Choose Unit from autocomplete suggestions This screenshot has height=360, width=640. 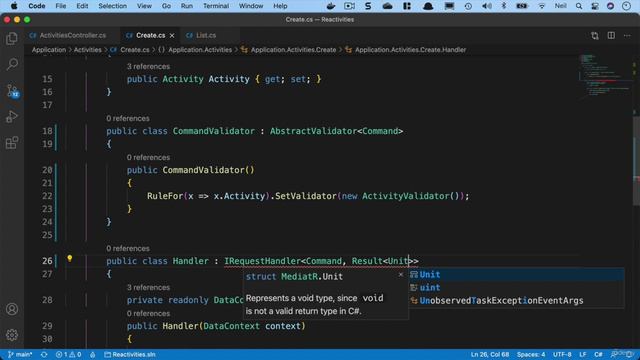pos(516,275)
